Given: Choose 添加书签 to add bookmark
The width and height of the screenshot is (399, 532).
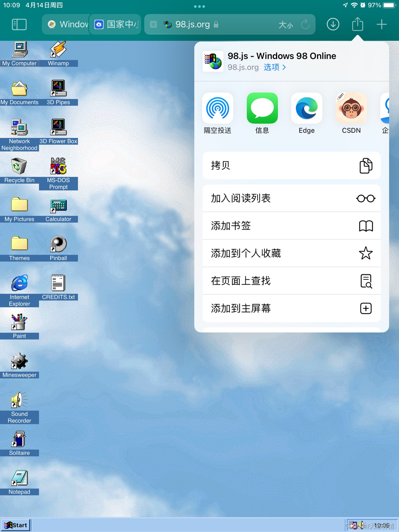Looking at the screenshot, I should pyautogui.click(x=291, y=226).
